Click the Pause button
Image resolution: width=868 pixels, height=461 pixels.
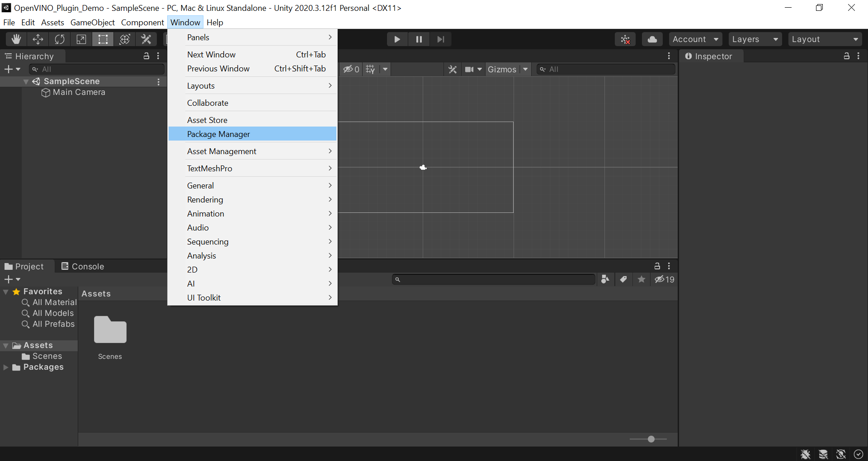coord(419,39)
